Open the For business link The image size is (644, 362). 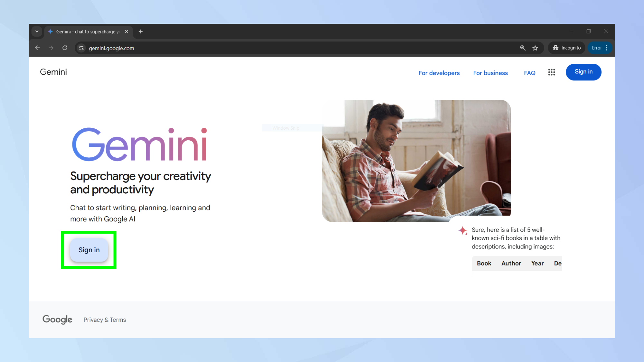pos(490,73)
